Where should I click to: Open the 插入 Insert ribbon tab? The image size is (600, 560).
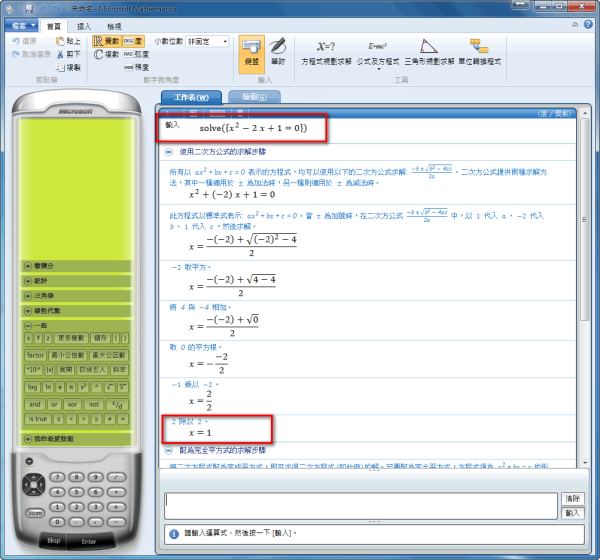tap(84, 26)
